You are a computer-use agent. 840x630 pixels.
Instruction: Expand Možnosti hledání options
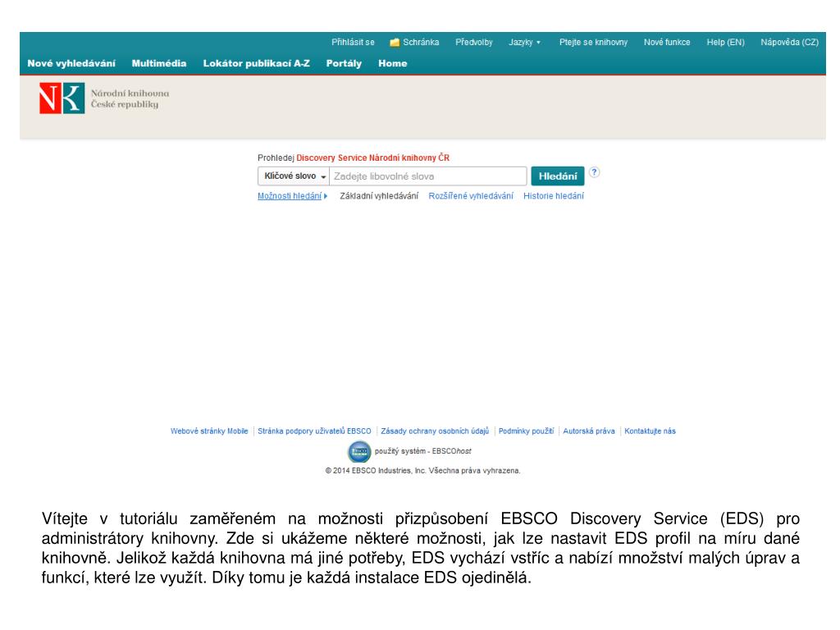coord(293,196)
